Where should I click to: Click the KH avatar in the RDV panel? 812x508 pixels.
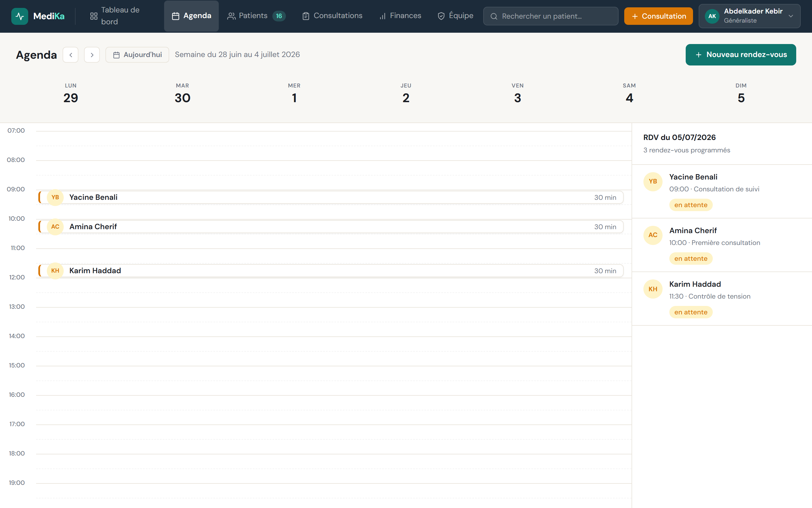point(653,289)
